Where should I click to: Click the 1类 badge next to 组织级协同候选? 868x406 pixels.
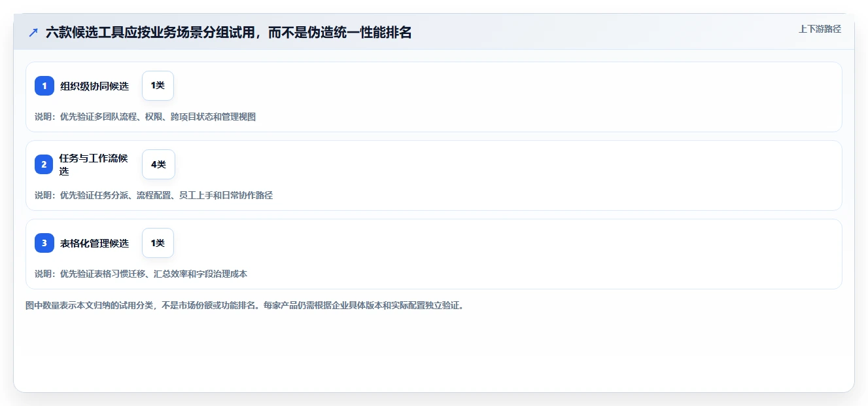[x=158, y=86]
